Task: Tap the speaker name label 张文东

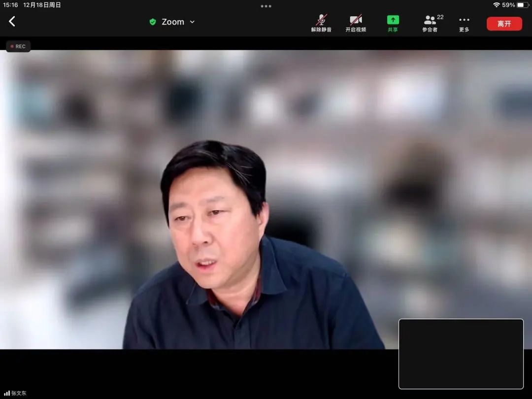Action: click(19, 393)
